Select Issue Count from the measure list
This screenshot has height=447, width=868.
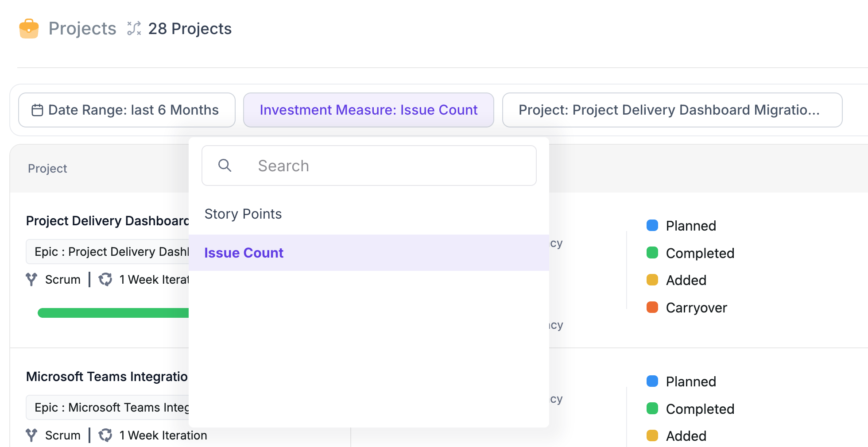369,253
